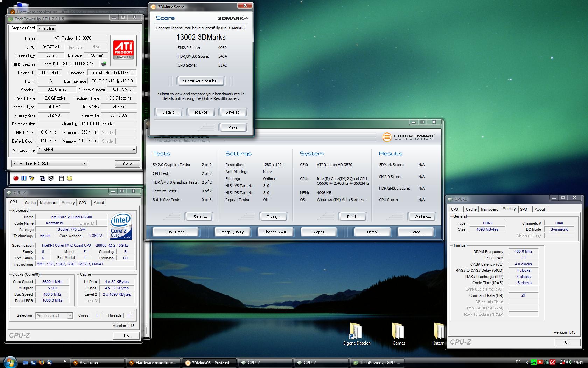Close the 3DMark Score dialog with Close button

[234, 128]
